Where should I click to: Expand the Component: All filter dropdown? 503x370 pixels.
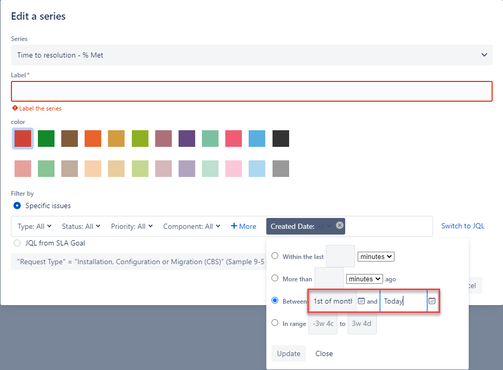pyautogui.click(x=192, y=226)
